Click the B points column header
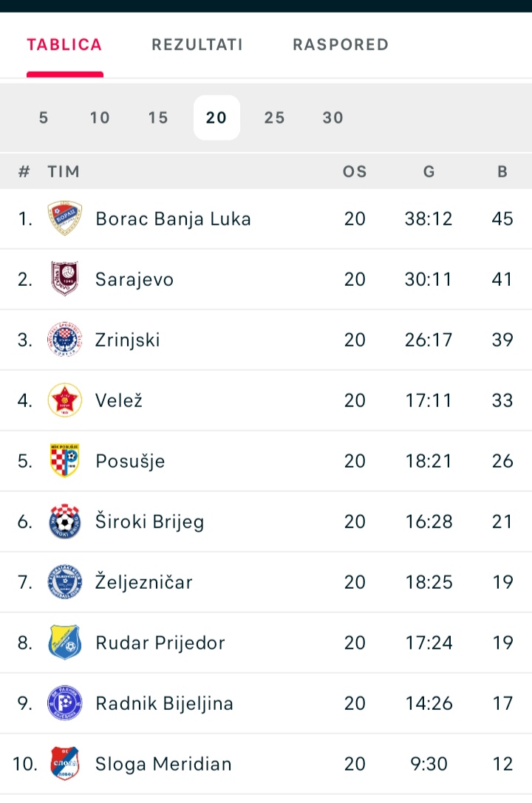This screenshot has width=532, height=803. (x=502, y=171)
